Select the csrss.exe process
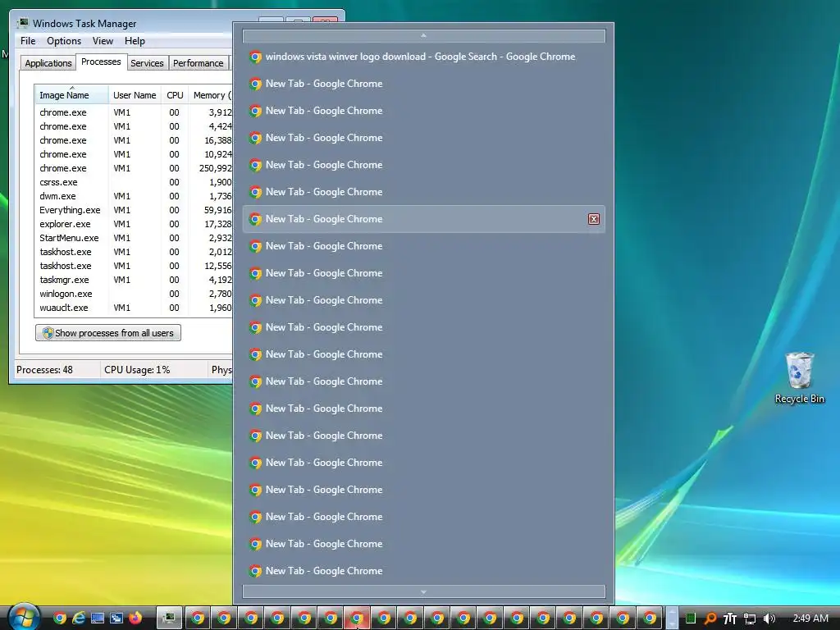840x630 pixels. click(134, 182)
